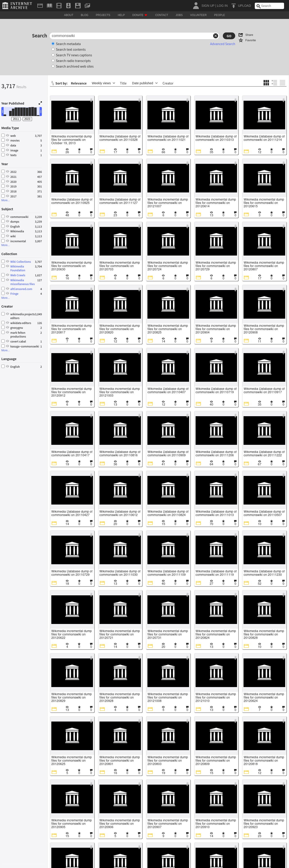Open the Audio (speaker) icon in top bar

tap(68, 5)
